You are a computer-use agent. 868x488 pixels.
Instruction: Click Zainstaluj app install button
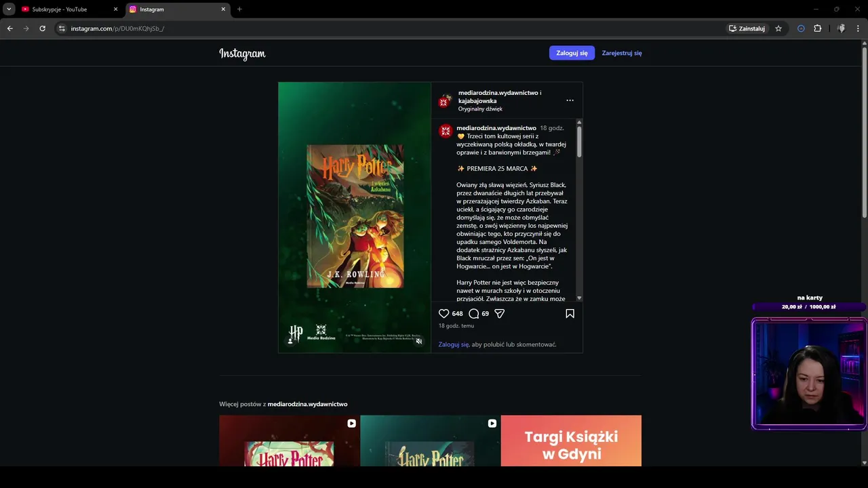tap(747, 28)
